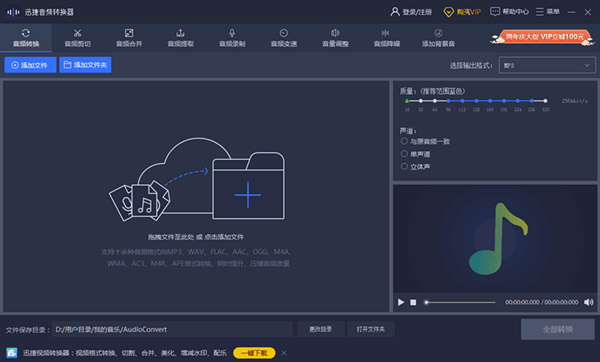The image size is (600, 362).
Task: Open the 音频转换 audio convert tab
Action: click(x=26, y=38)
